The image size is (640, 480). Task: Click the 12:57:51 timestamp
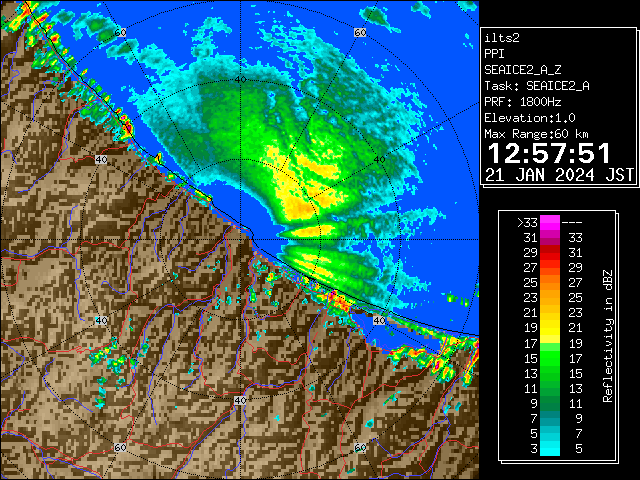(x=549, y=153)
